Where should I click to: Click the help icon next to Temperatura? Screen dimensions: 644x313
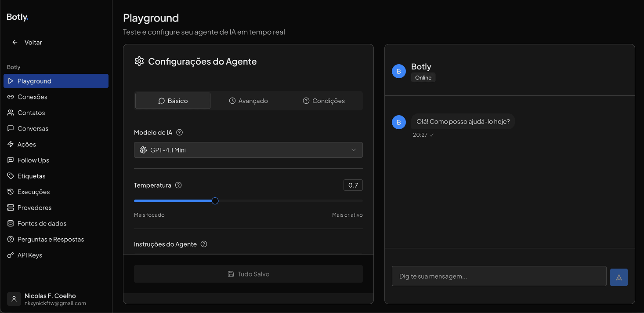click(x=178, y=185)
